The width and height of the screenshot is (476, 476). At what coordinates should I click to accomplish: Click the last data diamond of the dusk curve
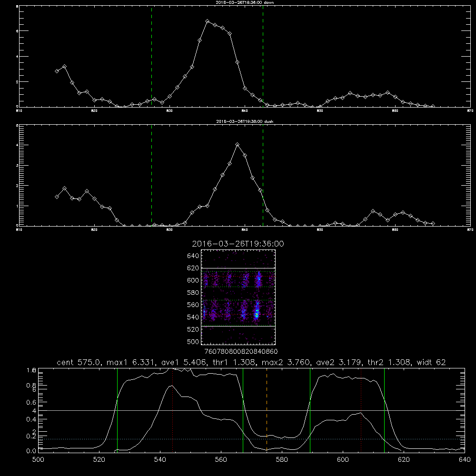(433, 223)
